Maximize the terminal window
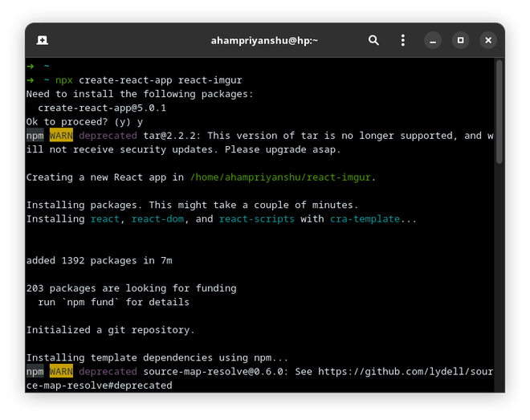This screenshot has width=530, height=420. [x=461, y=40]
